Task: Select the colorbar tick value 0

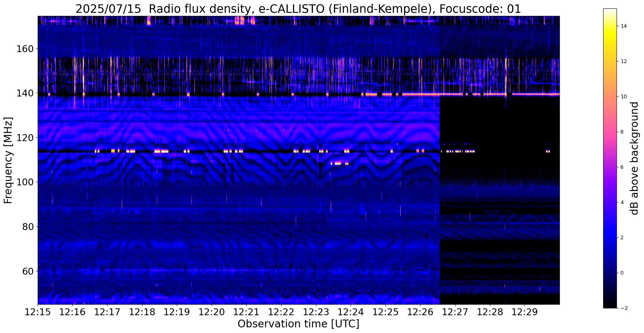Action: [x=622, y=273]
